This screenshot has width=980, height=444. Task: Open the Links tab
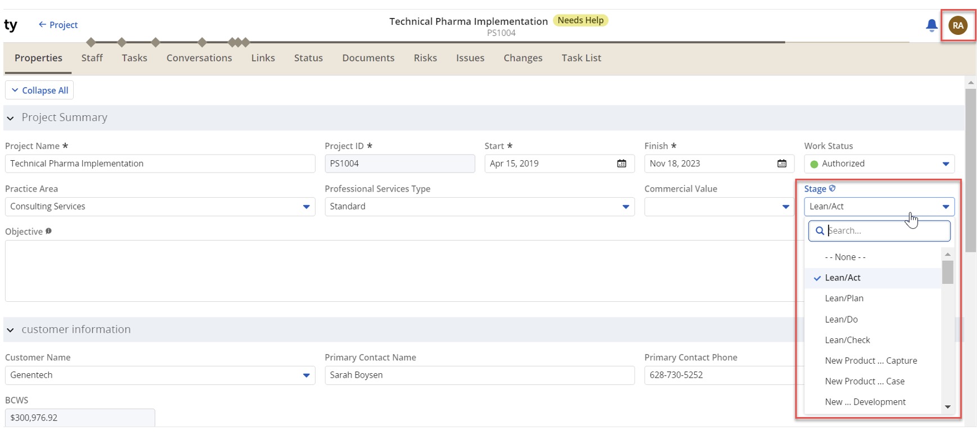(263, 58)
